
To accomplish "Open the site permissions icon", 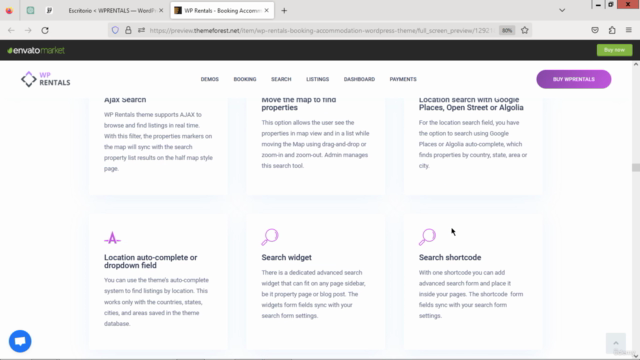I will [141, 30].
